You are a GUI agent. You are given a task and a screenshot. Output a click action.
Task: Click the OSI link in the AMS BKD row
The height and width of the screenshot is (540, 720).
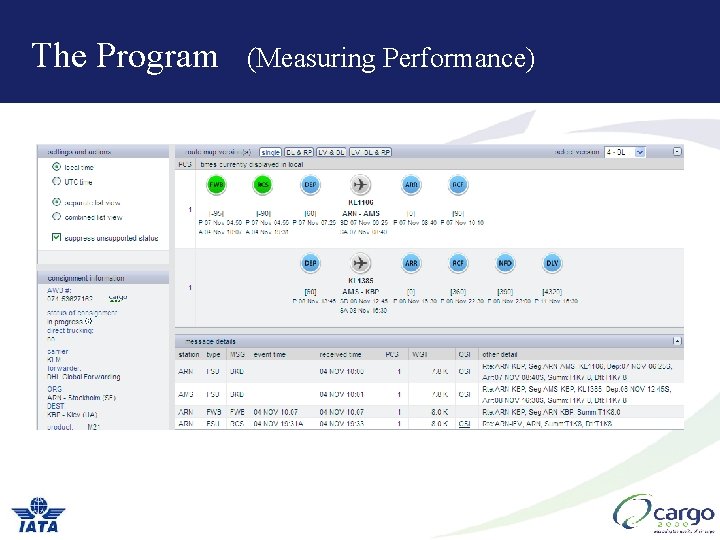[x=464, y=394]
